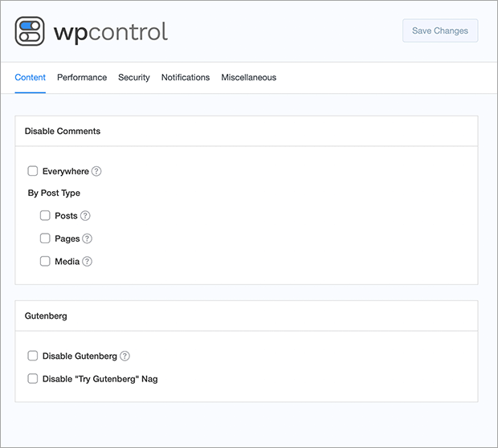The width and height of the screenshot is (498, 448).
Task: Check Disable "Try Gutenberg" Nag option
Action: pos(33,378)
